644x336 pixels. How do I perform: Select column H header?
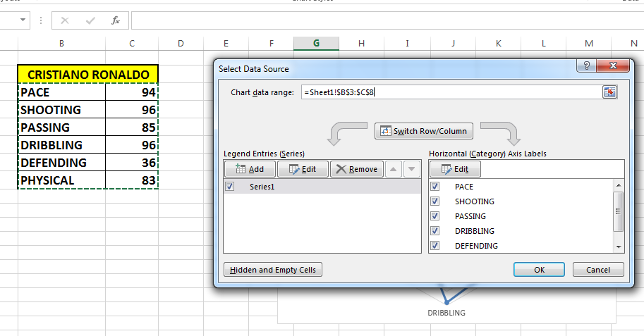[x=361, y=44]
